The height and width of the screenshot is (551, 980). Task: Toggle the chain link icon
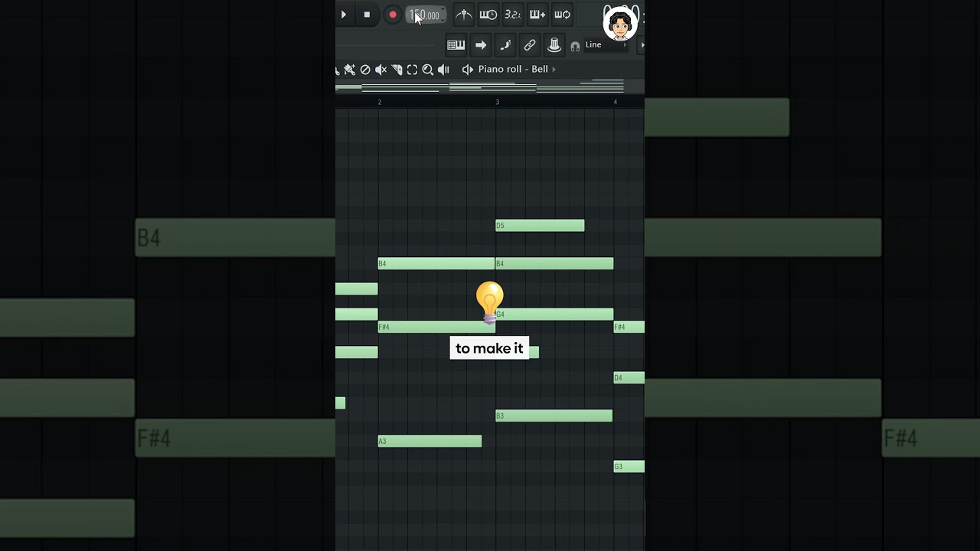coord(530,45)
